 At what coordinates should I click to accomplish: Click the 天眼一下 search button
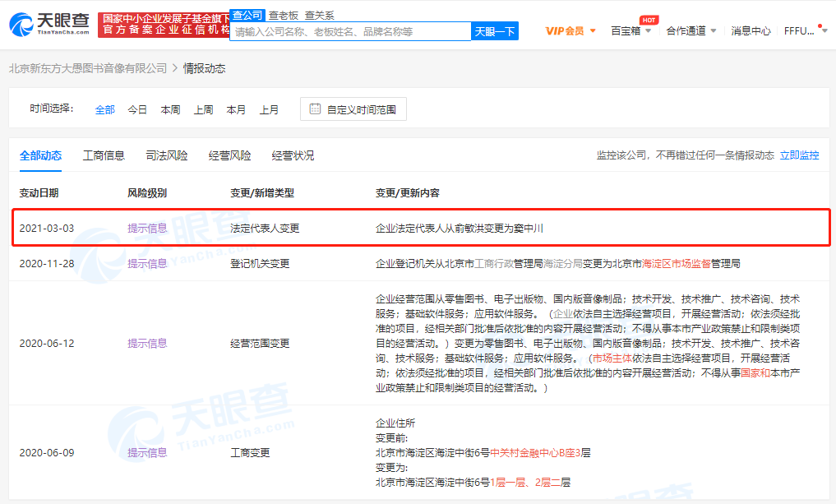495,31
